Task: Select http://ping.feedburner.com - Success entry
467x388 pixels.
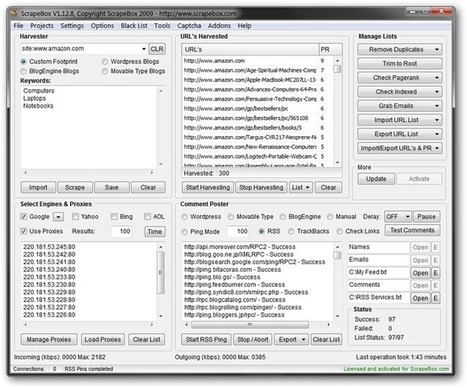Action: click(234, 285)
